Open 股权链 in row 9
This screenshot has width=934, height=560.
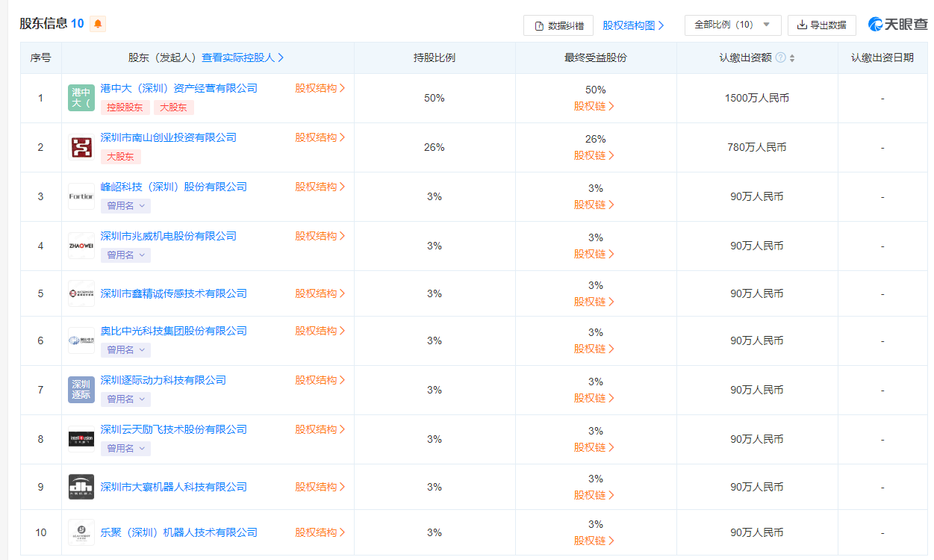coord(594,495)
